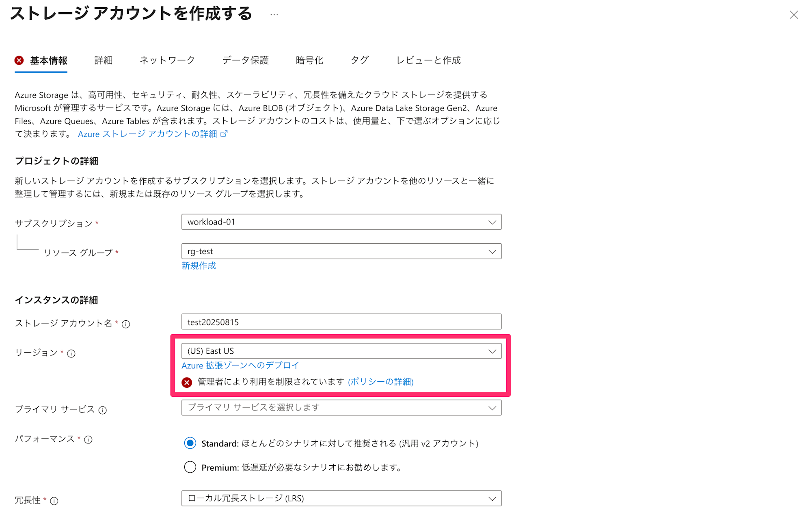812x523 pixels.
Task: Open the 冗長性 dropdown showing ローカル冗長ストレージ (LRS)
Action: coord(341,498)
